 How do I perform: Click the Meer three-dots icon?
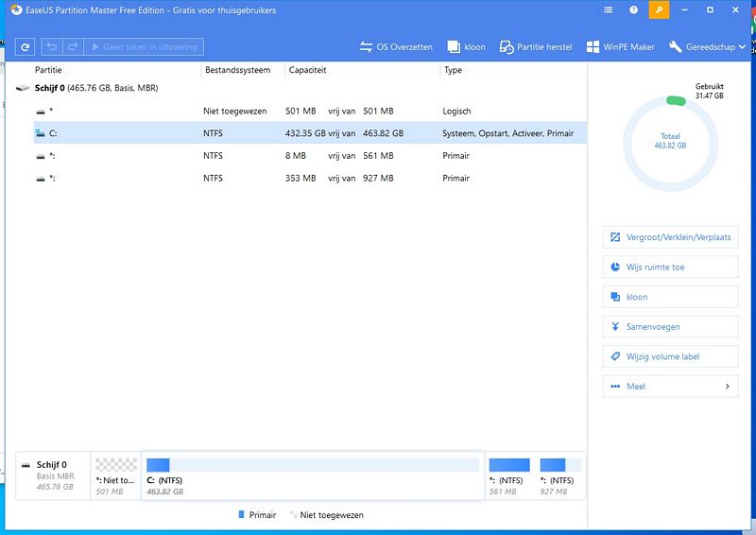[615, 386]
